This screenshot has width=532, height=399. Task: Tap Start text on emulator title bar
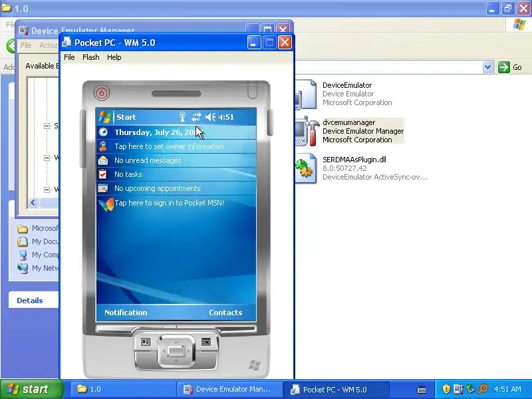click(x=126, y=117)
